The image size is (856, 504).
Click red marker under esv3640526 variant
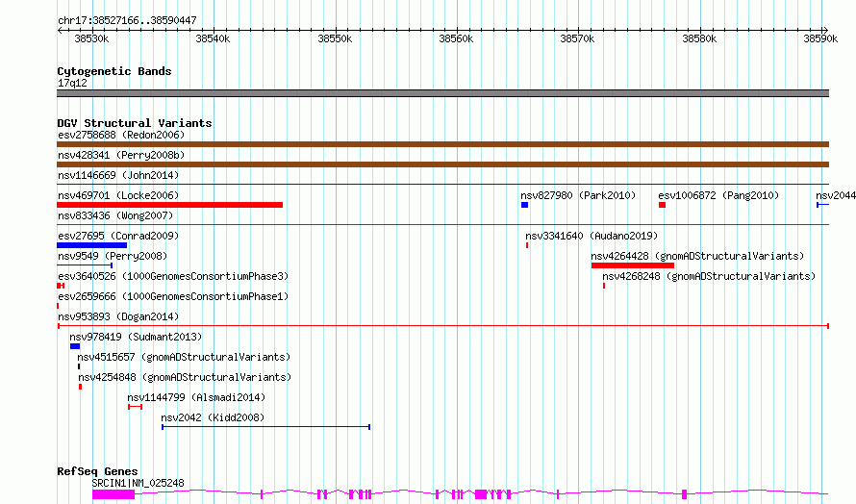pos(61,286)
